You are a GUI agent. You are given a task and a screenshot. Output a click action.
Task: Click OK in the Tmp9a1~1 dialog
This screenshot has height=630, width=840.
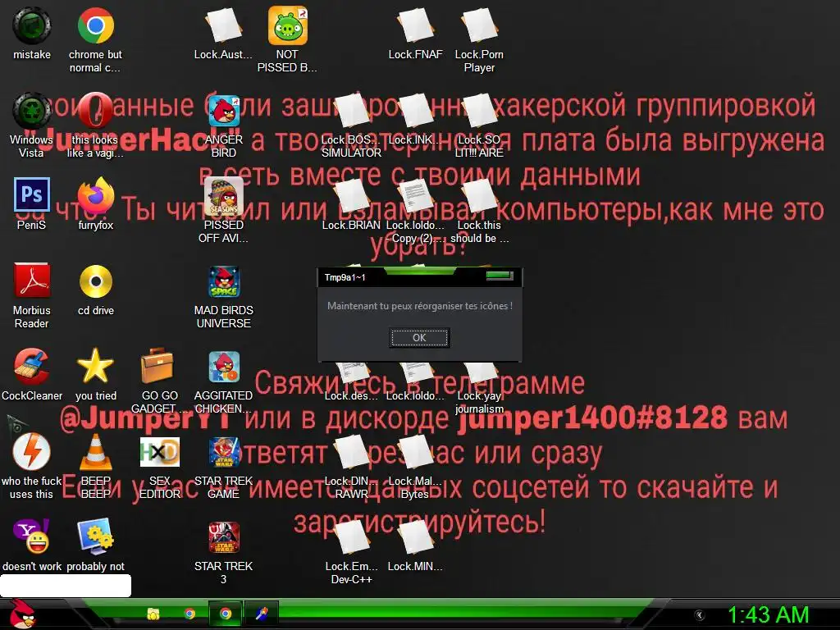[x=419, y=337]
